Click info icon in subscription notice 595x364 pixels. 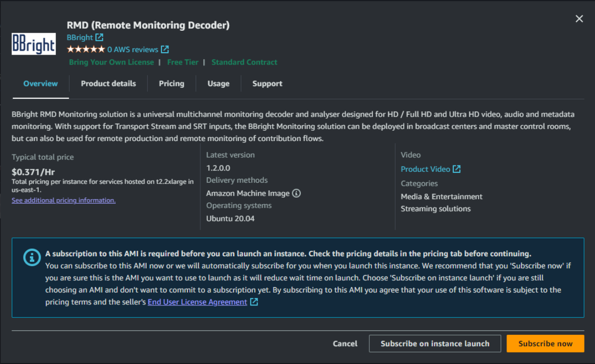click(32, 257)
